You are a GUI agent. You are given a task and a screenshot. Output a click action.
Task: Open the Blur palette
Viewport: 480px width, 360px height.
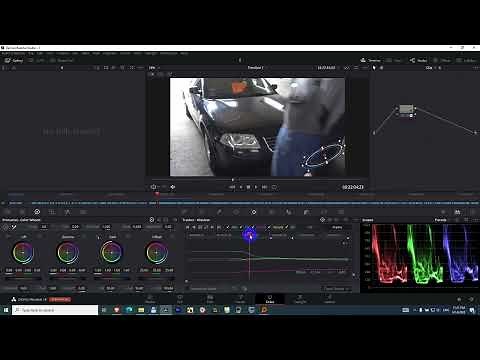point(289,212)
